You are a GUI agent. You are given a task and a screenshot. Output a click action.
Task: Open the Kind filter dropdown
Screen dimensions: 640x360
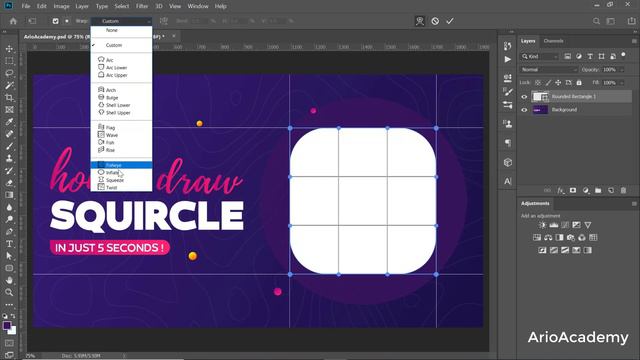pyautogui.click(x=540, y=56)
